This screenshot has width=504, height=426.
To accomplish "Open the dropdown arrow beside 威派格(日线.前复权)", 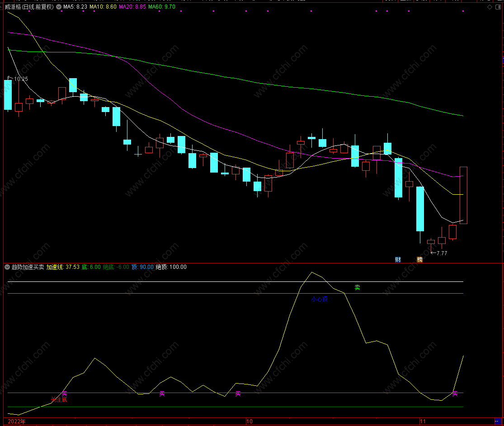I will (59, 7).
